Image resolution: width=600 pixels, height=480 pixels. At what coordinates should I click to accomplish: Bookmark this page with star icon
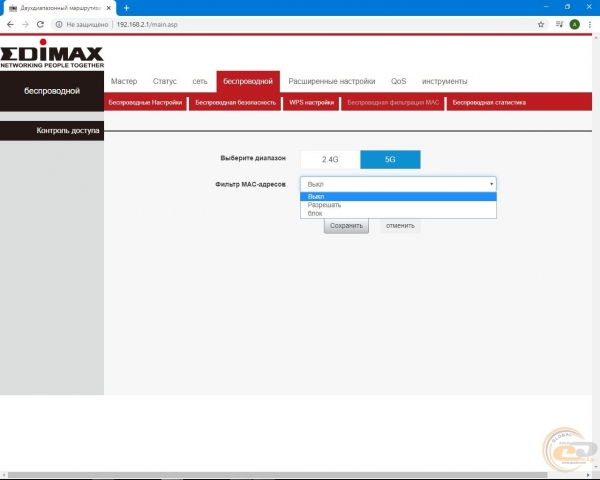pyautogui.click(x=541, y=24)
